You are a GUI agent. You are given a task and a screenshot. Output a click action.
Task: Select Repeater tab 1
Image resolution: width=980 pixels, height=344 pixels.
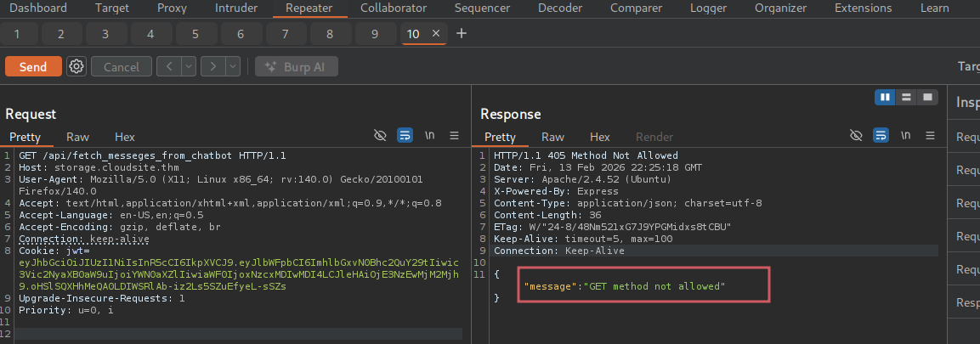point(16,34)
